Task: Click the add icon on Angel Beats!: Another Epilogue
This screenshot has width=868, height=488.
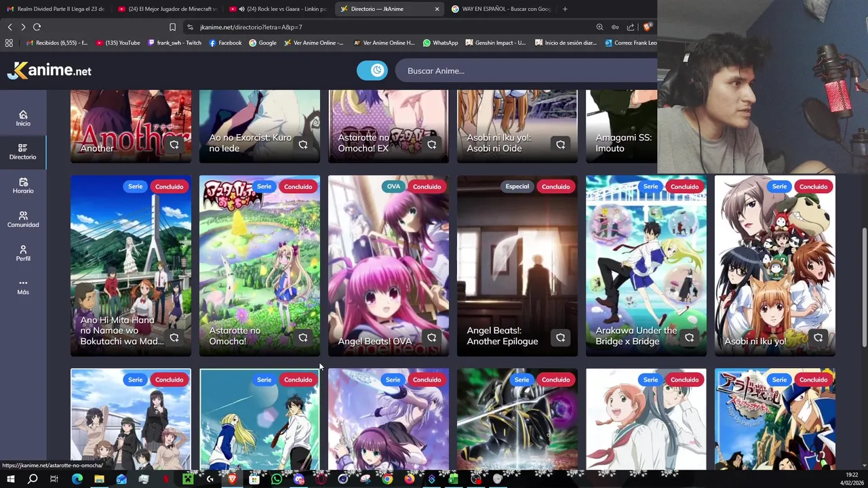Action: [x=561, y=338]
